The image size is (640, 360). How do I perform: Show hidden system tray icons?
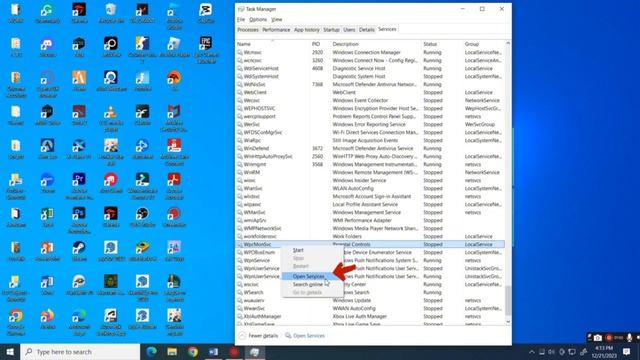pyautogui.click(x=531, y=352)
